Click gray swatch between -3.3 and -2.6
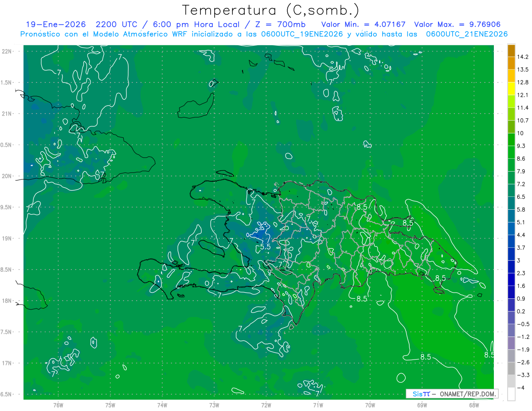The width and height of the screenshot is (532, 411). (x=511, y=369)
